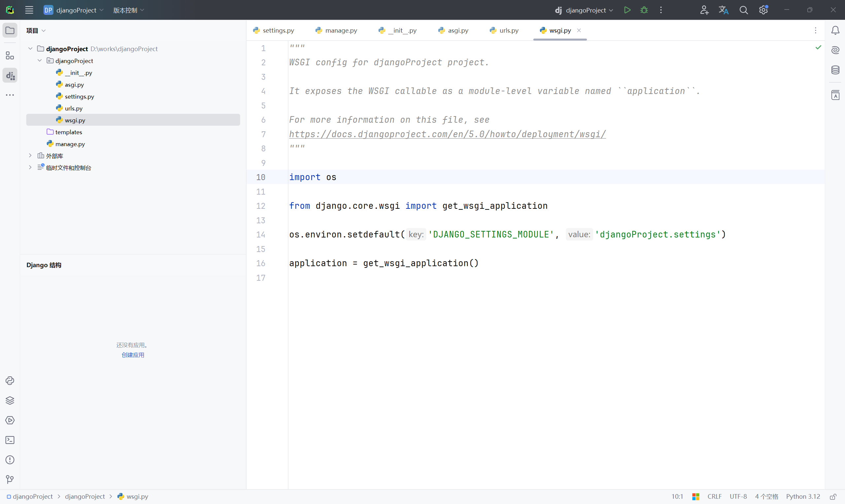Open Search Everywhere magnifier

(744, 10)
